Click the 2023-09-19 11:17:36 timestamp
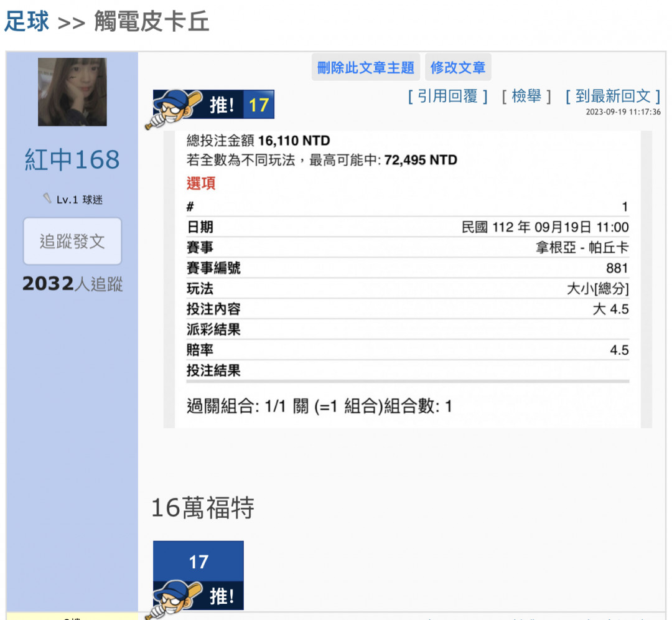This screenshot has height=620, width=672. point(623,112)
